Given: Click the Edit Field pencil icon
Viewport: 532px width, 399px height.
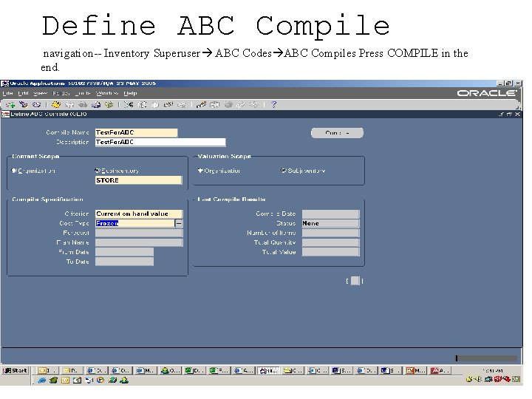Looking at the screenshot, I should pyautogui.click(x=201, y=105).
